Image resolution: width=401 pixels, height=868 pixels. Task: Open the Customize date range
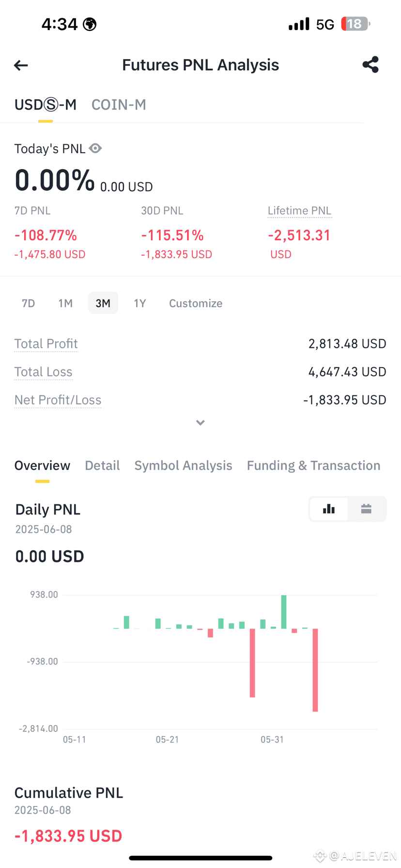click(x=196, y=303)
